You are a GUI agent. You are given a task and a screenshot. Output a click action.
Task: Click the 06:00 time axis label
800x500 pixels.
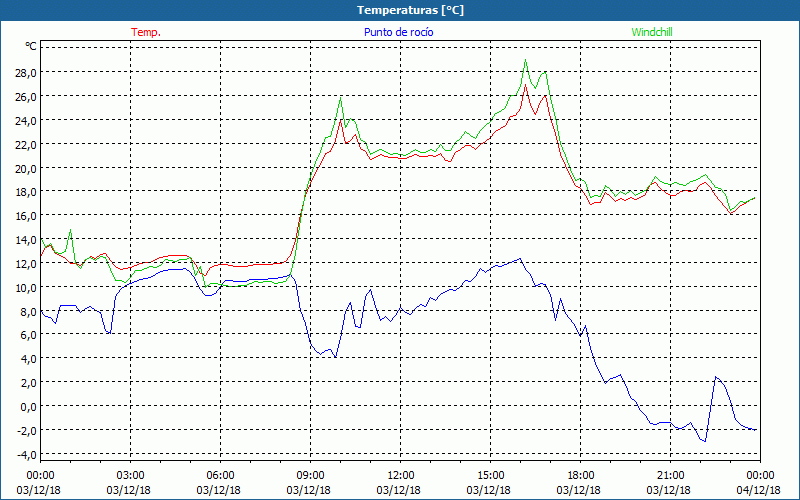coord(220,476)
